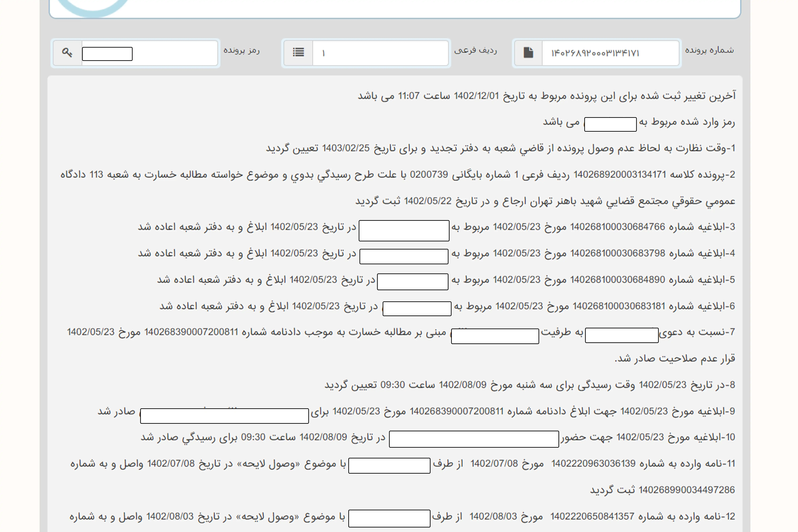The image size is (798, 532).
Task: Click the list icon beside ردیف فرعی
Action: click(x=298, y=53)
